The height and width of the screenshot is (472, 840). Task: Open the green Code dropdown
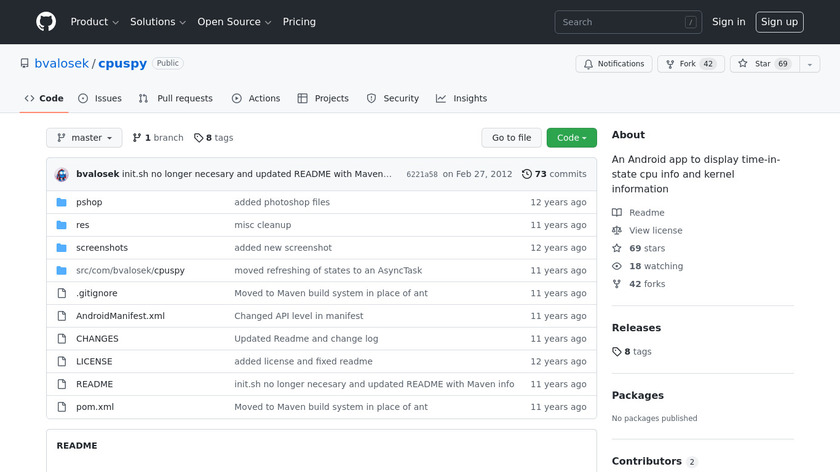pyautogui.click(x=571, y=138)
